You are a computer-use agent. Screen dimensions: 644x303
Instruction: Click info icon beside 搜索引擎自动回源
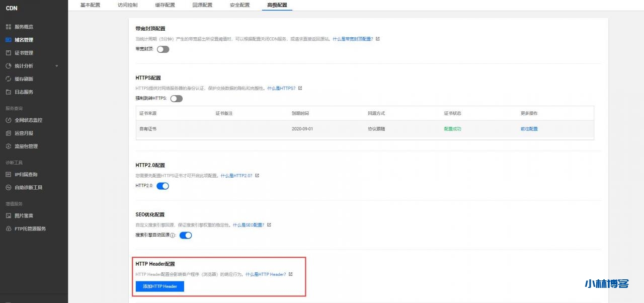(173, 236)
